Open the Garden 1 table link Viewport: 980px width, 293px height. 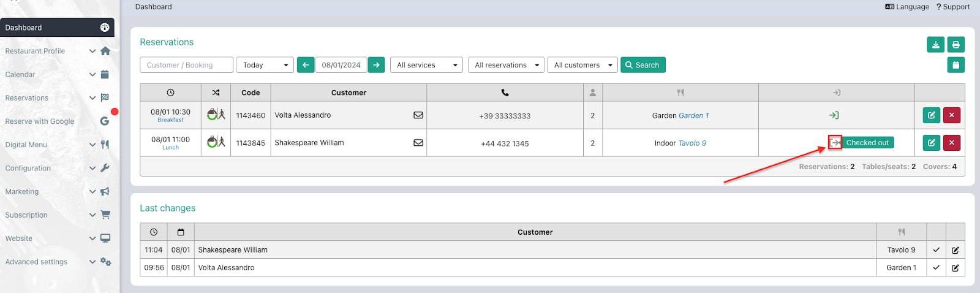pyautogui.click(x=693, y=116)
